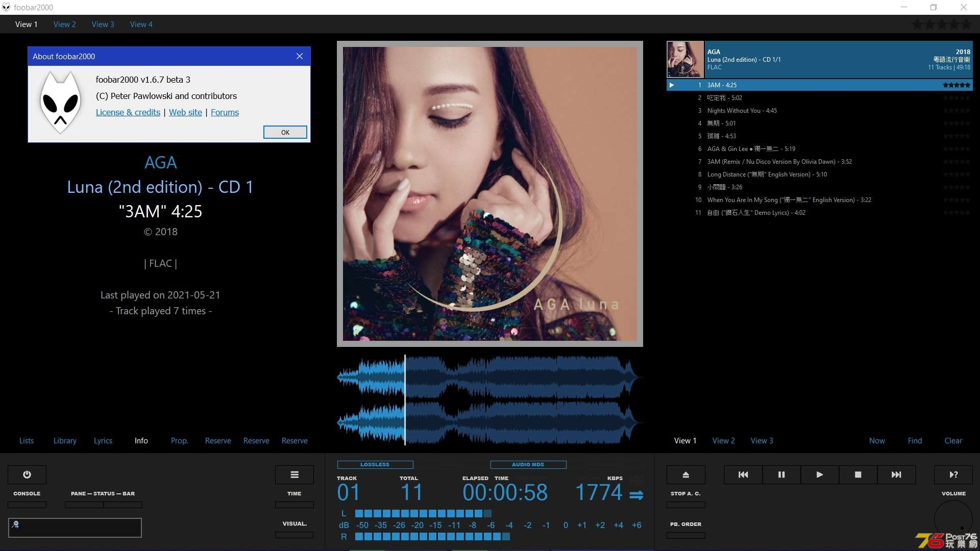Toggle the VISUAL. indicator bar
The width and height of the screenshot is (980, 551).
(x=295, y=535)
